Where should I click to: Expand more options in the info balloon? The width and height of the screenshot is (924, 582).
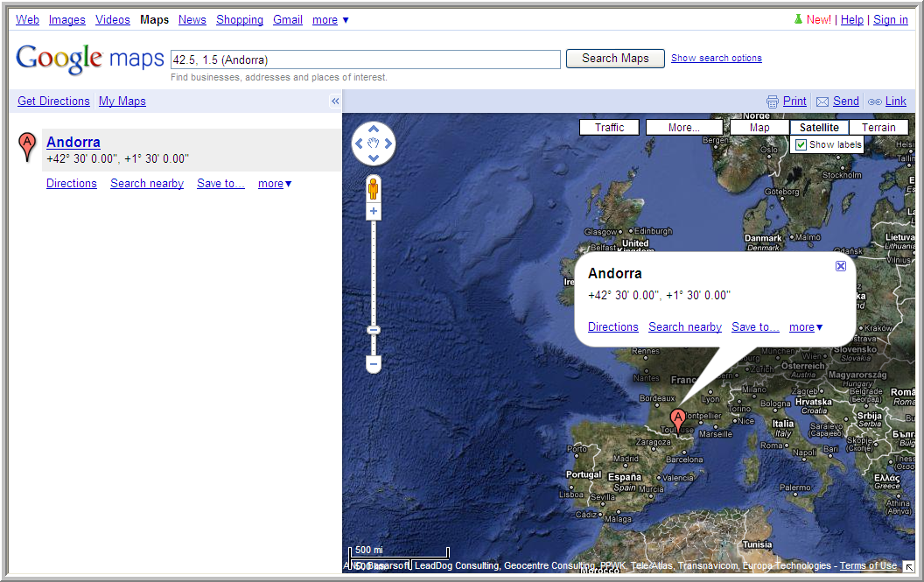pyautogui.click(x=805, y=327)
